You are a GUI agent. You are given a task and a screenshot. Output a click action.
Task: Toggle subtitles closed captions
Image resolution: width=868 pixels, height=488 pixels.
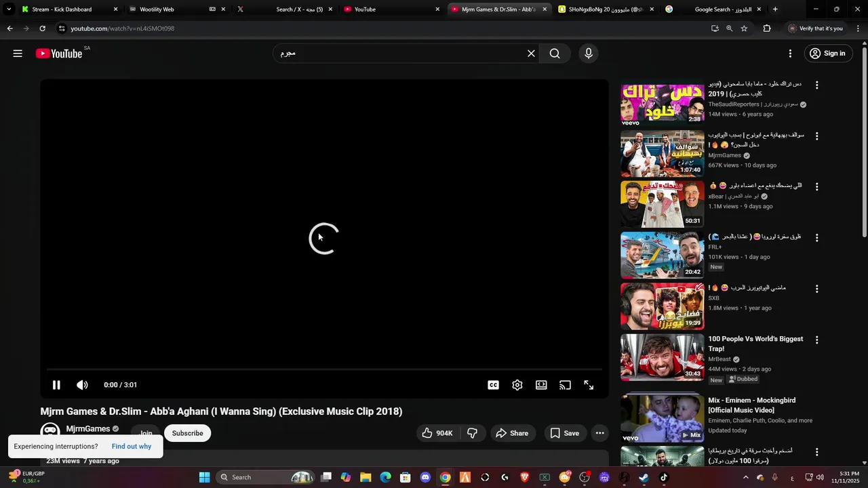pos(493,385)
